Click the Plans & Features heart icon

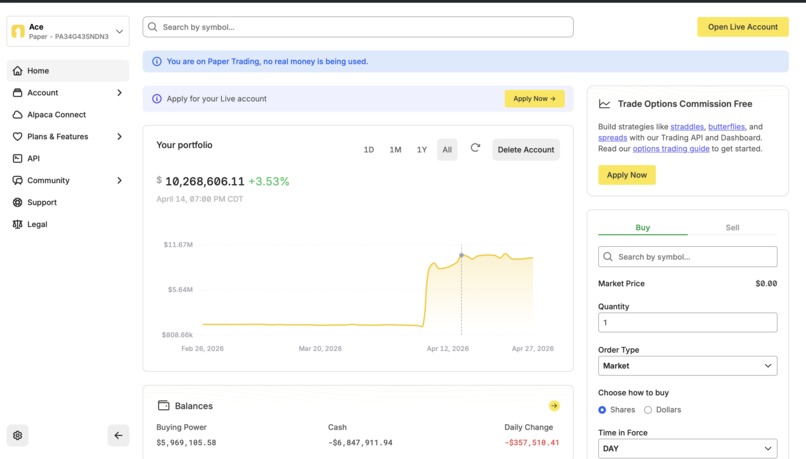pos(17,136)
